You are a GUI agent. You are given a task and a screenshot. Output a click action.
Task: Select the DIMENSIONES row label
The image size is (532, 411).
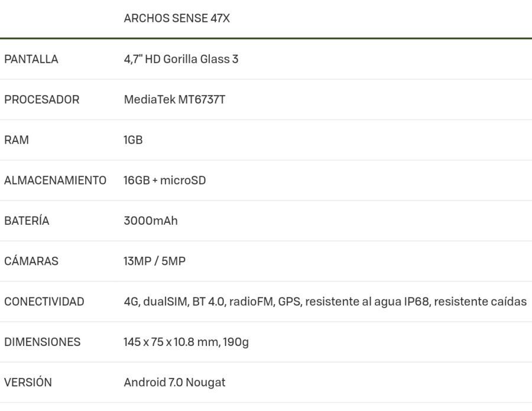click(x=43, y=342)
